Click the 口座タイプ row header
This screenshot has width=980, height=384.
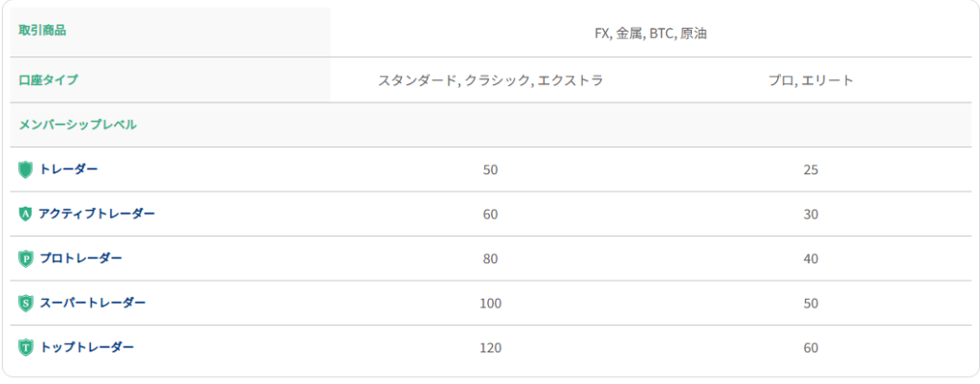point(49,79)
